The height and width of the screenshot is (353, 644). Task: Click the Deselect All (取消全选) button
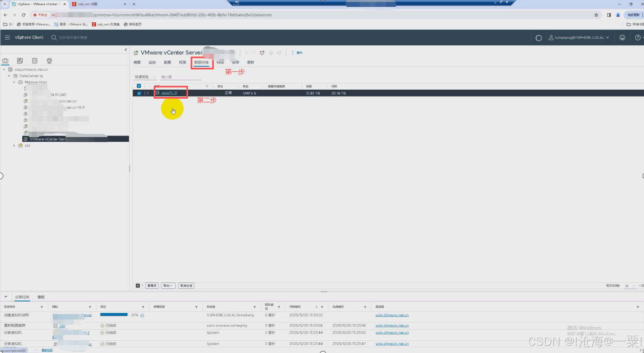tap(186, 286)
